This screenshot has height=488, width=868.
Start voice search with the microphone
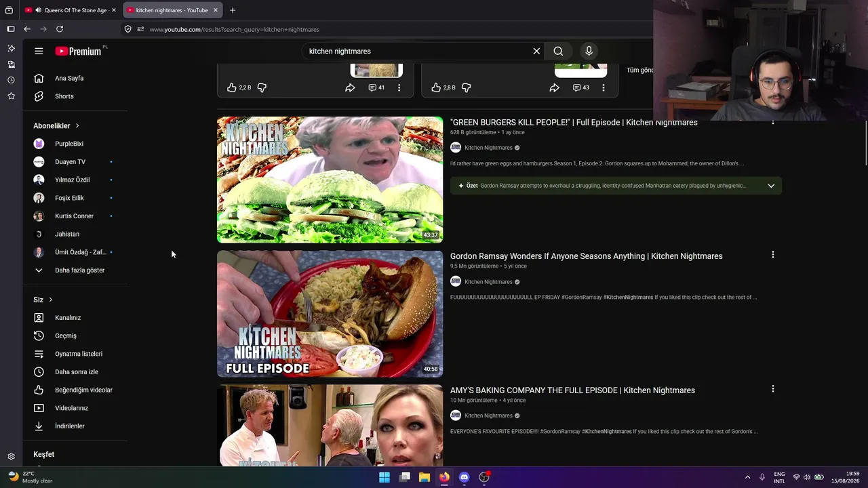[589, 51]
